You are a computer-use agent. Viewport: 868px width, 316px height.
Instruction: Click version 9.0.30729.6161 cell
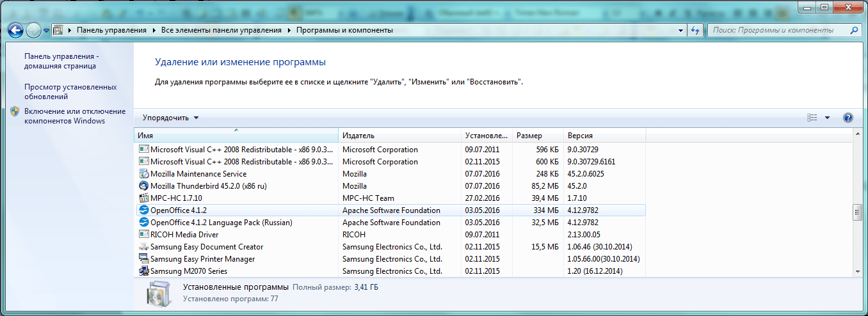point(591,162)
